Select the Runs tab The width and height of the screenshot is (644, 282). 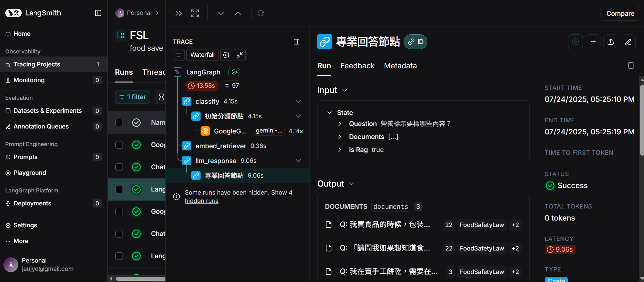tap(124, 72)
